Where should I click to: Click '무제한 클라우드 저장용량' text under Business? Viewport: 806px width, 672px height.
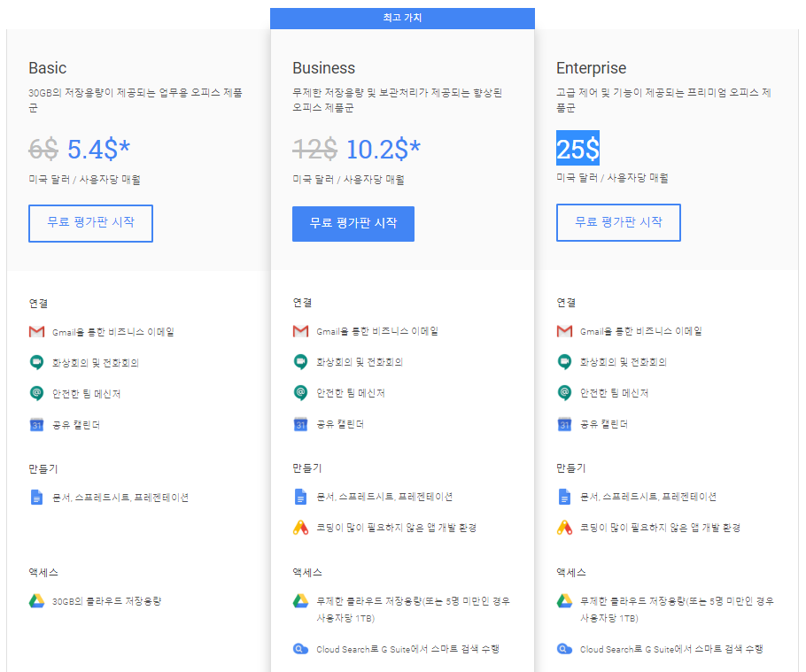tap(414, 609)
